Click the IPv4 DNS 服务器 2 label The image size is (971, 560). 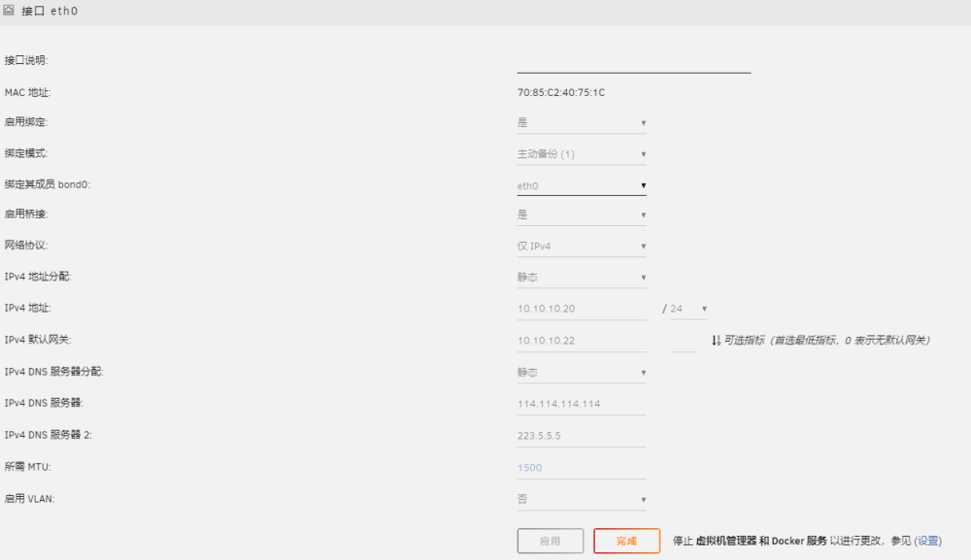(49, 435)
